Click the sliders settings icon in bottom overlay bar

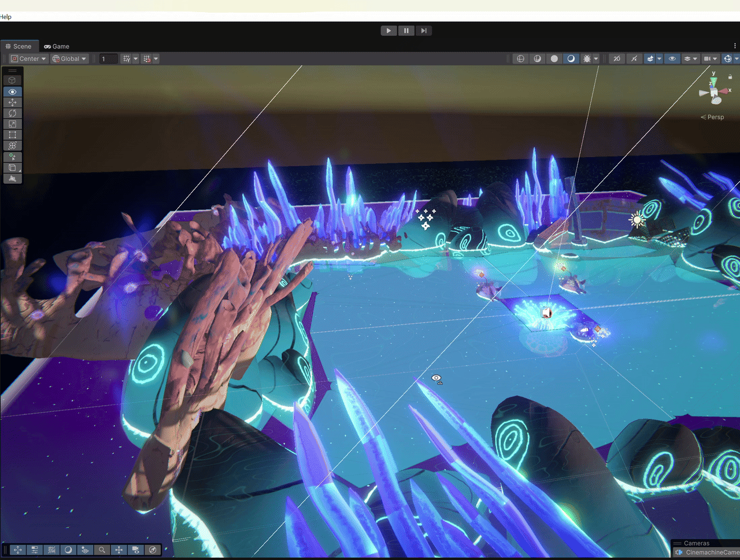pyautogui.click(x=35, y=550)
